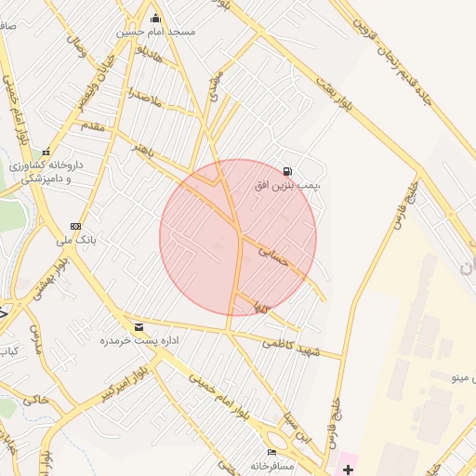Click the بلوار بهشتی road label

tap(51, 280)
